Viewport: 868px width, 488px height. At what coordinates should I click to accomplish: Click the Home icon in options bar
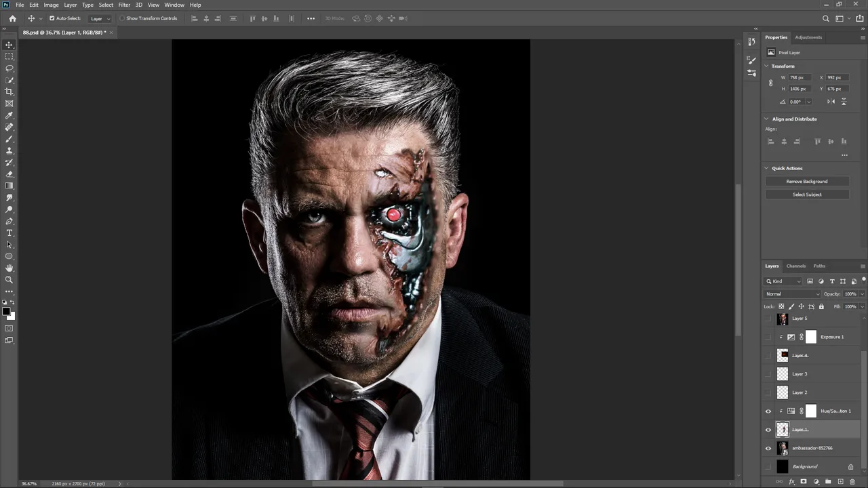click(12, 18)
